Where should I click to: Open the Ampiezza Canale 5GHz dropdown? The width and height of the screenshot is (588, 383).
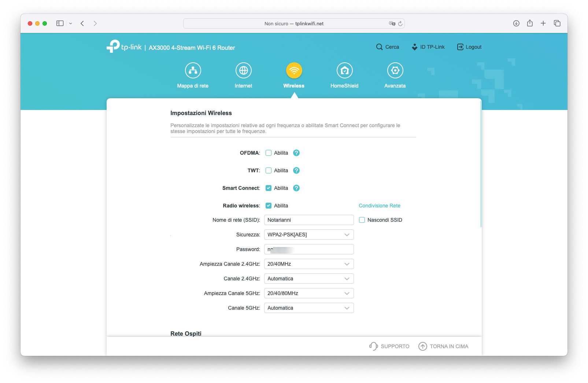tap(309, 293)
